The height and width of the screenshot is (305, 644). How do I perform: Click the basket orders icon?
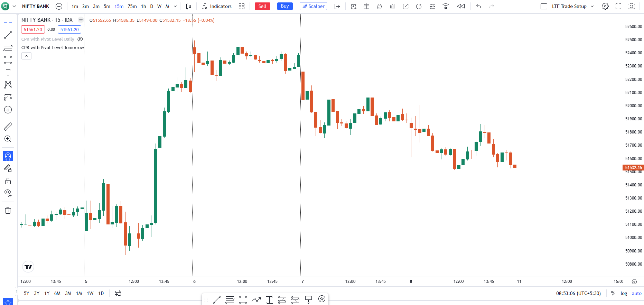pyautogui.click(x=379, y=6)
